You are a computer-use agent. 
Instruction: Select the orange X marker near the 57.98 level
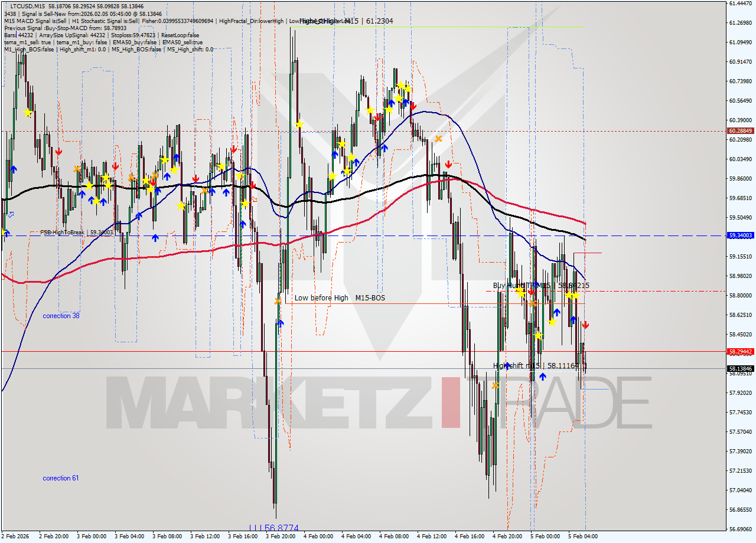(x=496, y=384)
